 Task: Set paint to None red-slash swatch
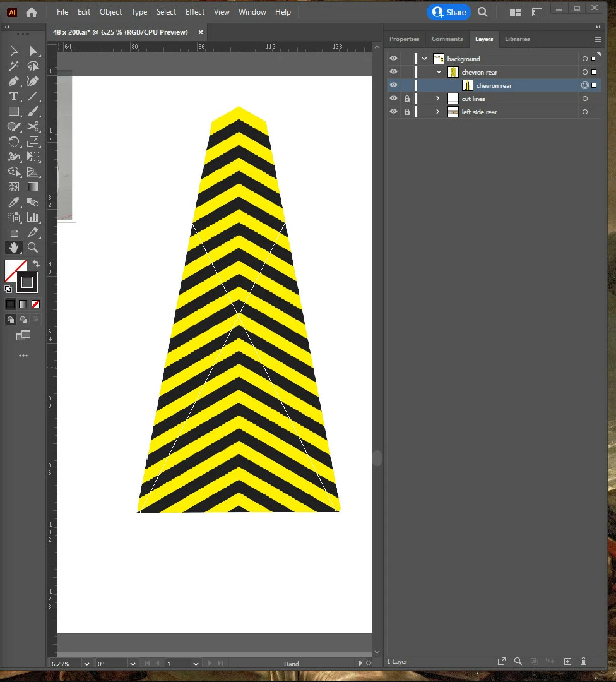(35, 304)
